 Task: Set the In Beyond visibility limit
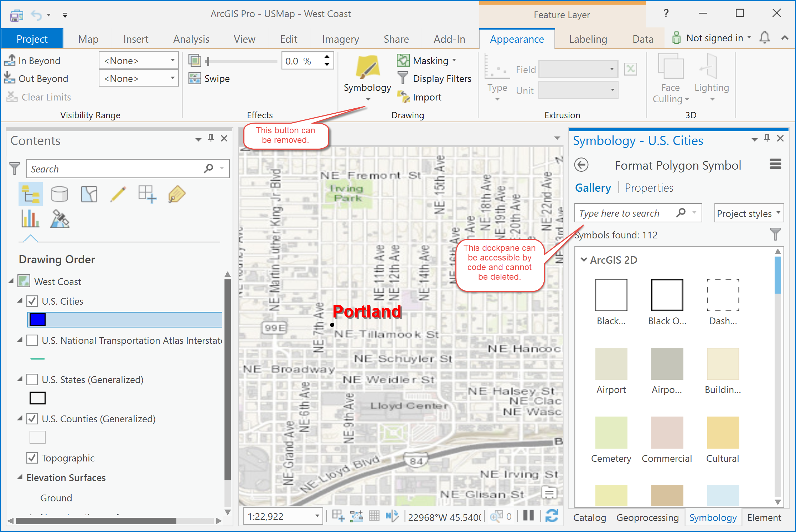(x=32, y=61)
